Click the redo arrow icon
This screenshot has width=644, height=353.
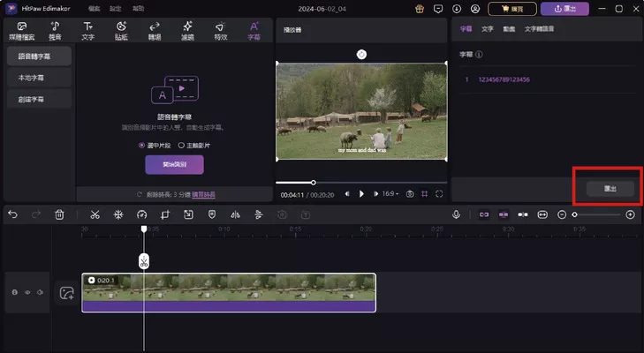[36, 214]
